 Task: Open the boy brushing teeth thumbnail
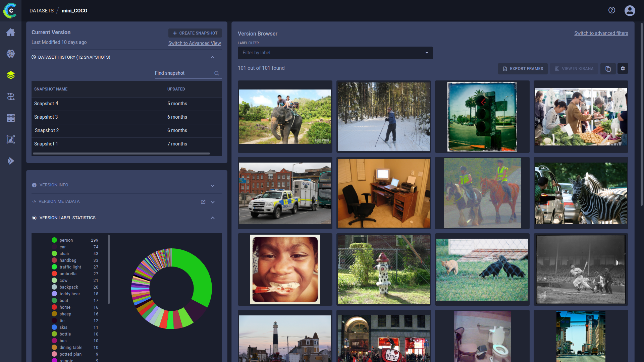coord(285,269)
